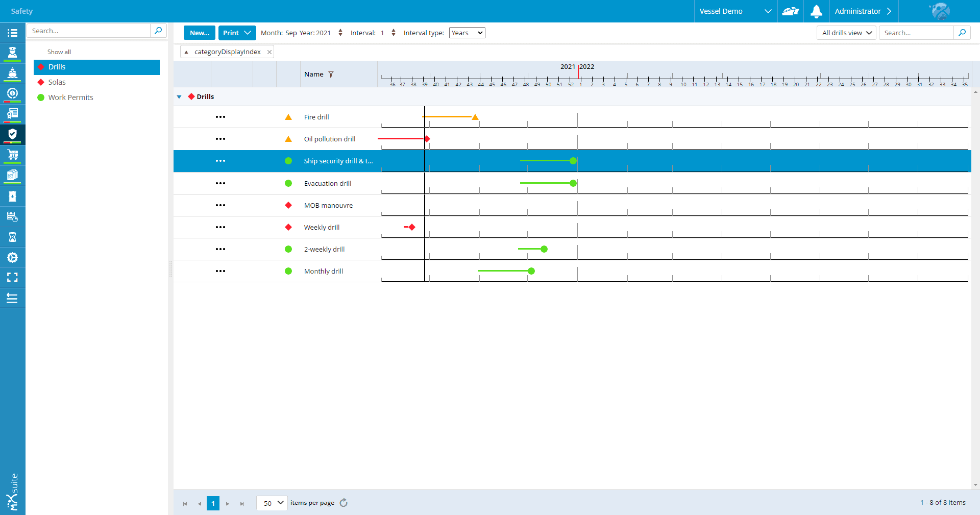Screen dimensions: 980x515
Task: Click the hourglass icon in sidebar
Action: [x=12, y=237]
